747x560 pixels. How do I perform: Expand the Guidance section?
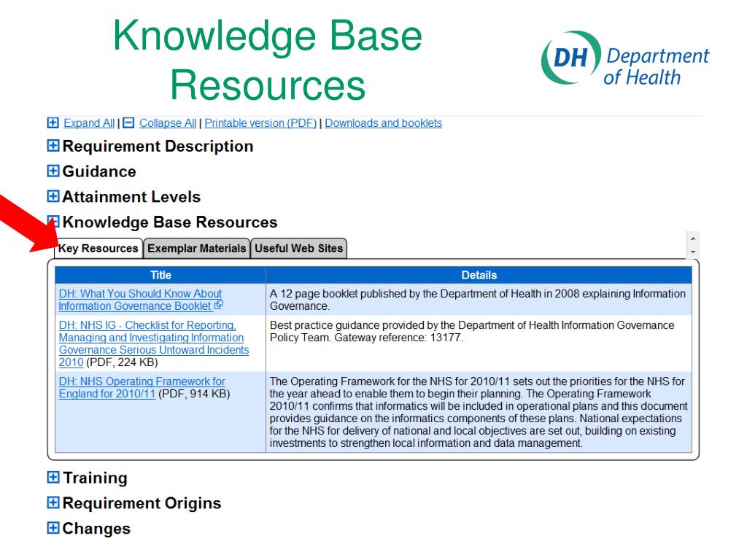coord(53,171)
